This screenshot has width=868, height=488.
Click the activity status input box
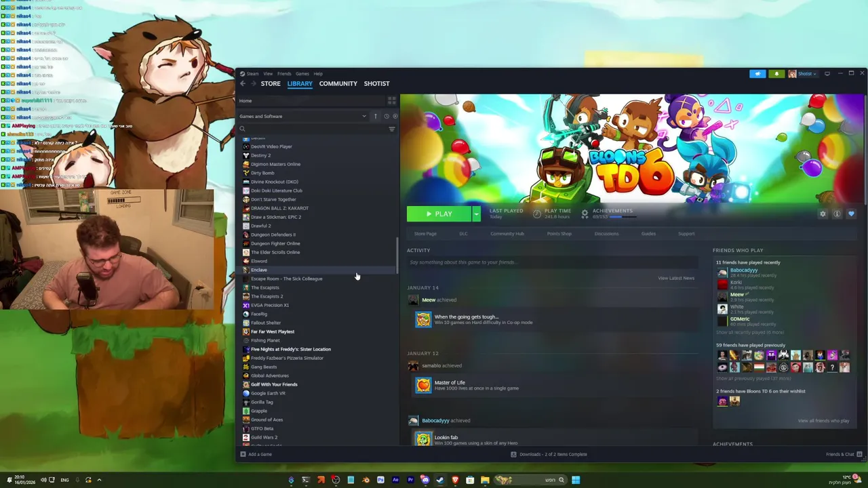click(553, 262)
